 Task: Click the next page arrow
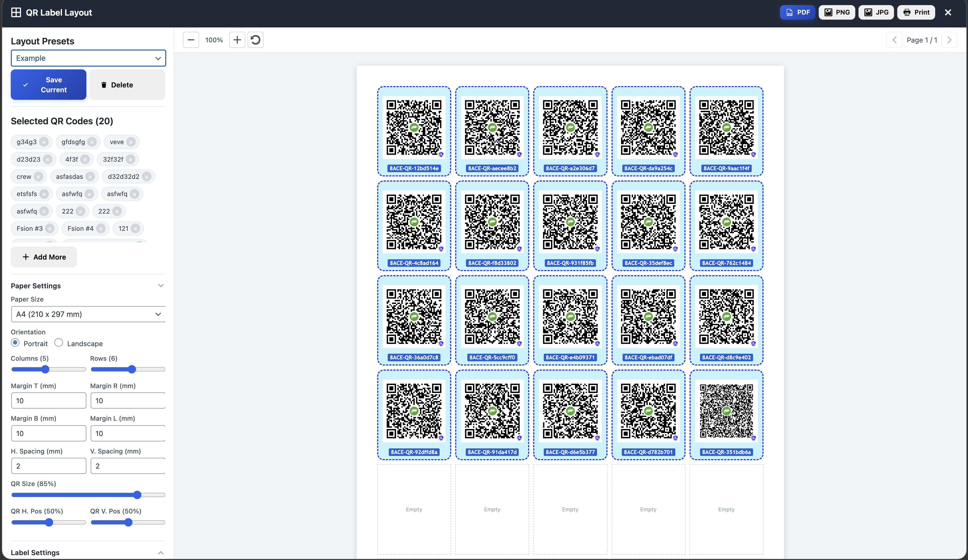(x=949, y=40)
